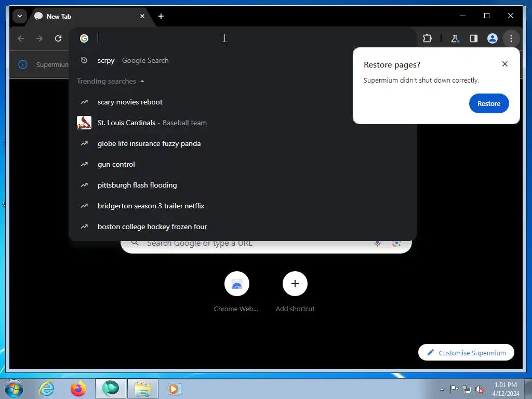Open the Windows Start menu

(x=14, y=389)
